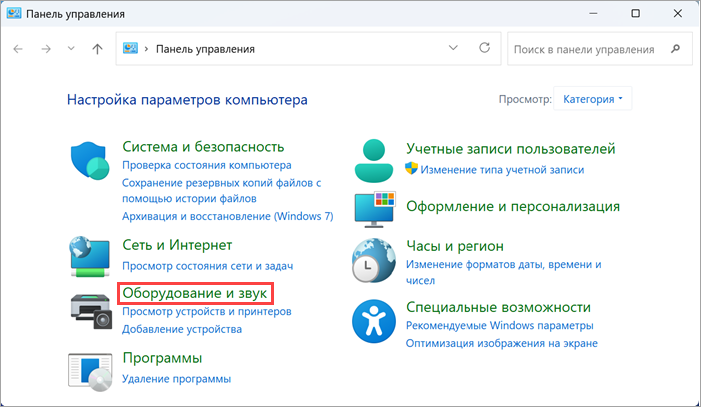Image resolution: width=701 pixels, height=407 pixels.
Task: Click Панель управления in the address path
Action: tap(205, 49)
